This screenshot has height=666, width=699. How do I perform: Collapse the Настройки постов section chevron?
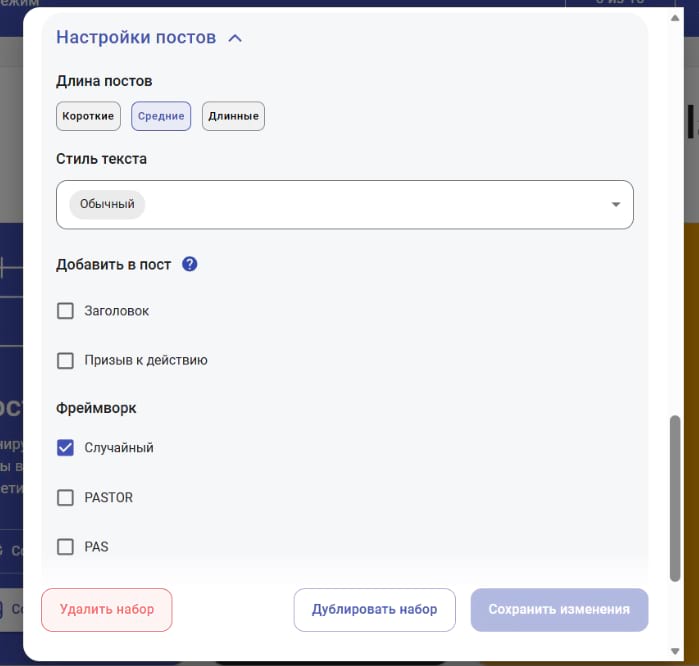click(x=235, y=38)
